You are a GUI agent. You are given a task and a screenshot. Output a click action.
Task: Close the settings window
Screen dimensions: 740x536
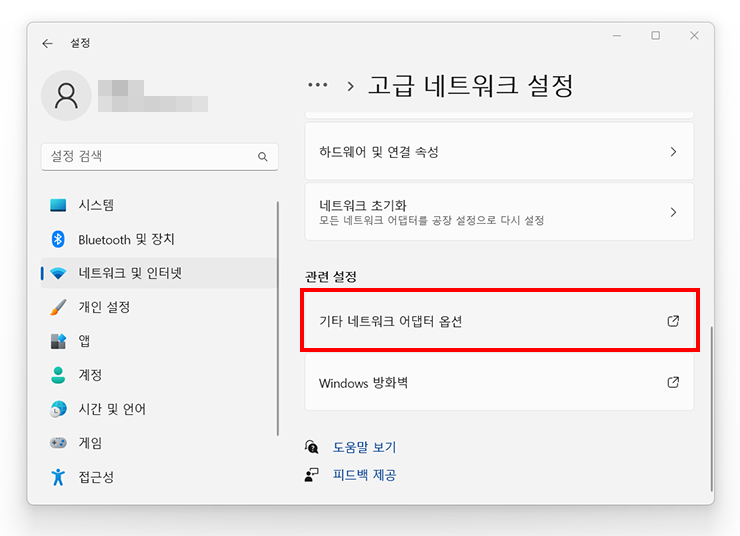click(x=694, y=36)
